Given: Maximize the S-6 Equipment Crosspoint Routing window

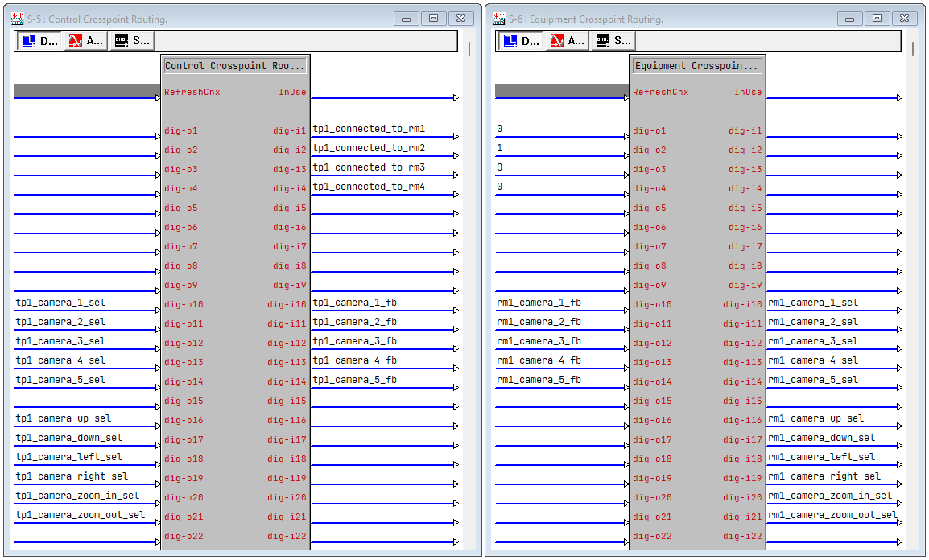Looking at the screenshot, I should (877, 19).
